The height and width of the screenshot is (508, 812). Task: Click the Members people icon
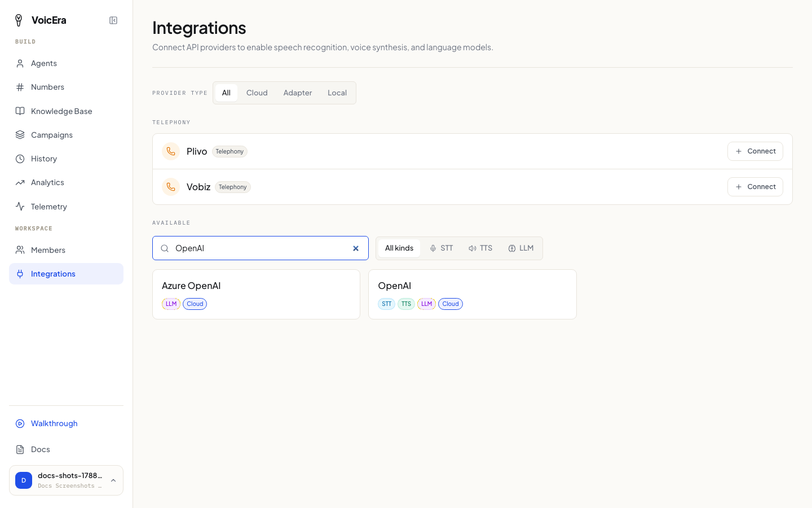click(x=20, y=250)
